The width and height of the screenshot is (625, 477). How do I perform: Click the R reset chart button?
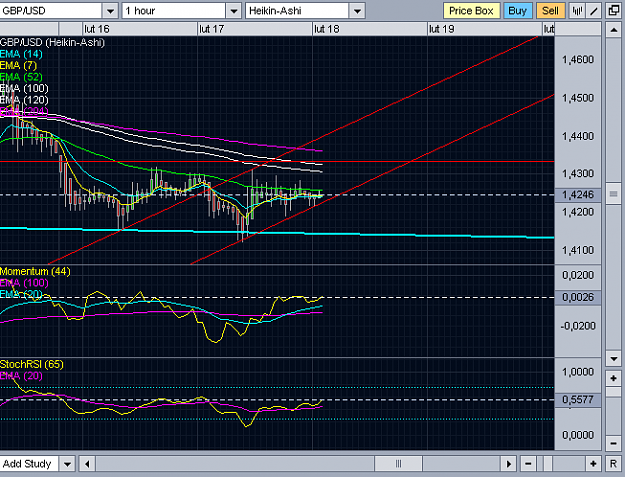point(613,464)
